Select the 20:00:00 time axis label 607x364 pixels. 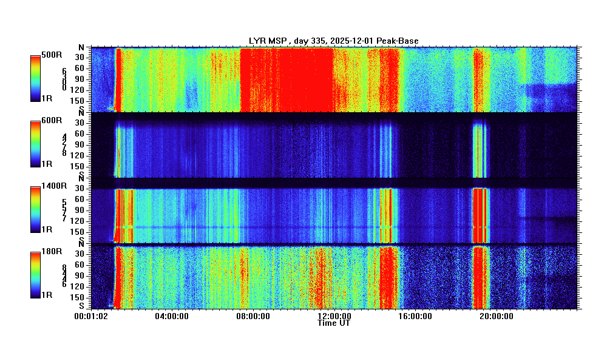[x=496, y=316]
